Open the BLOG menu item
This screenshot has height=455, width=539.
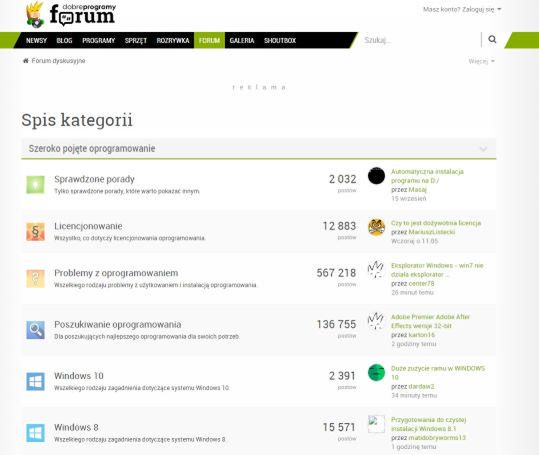click(x=64, y=41)
